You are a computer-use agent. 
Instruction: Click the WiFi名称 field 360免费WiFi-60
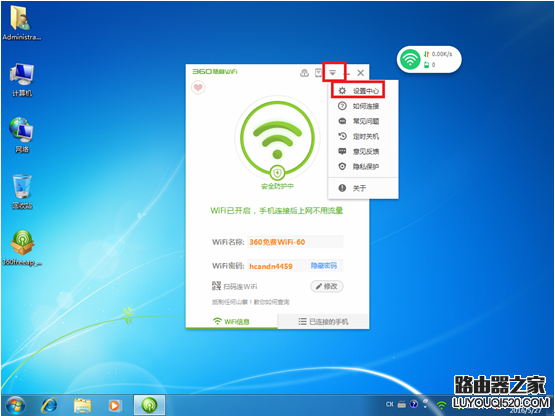tap(295, 242)
